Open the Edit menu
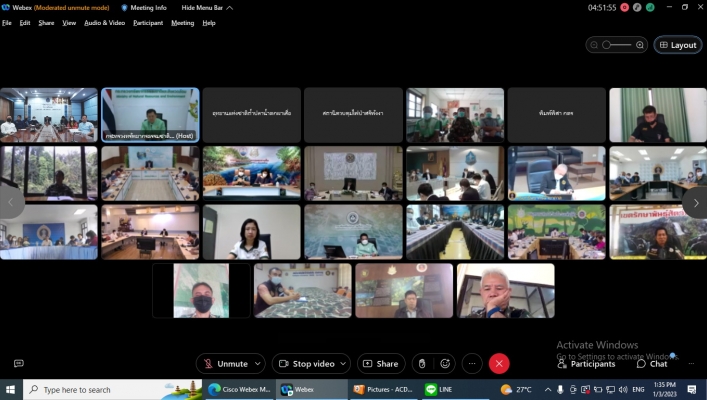 [25, 23]
